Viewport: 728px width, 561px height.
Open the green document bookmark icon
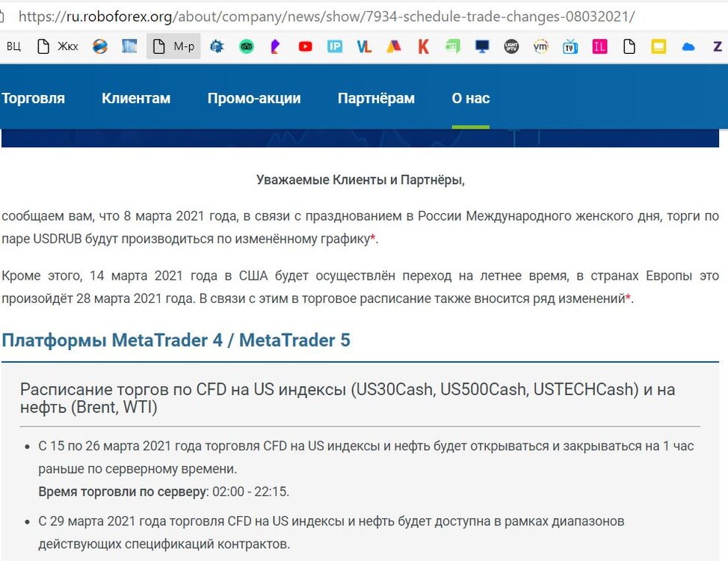[453, 46]
